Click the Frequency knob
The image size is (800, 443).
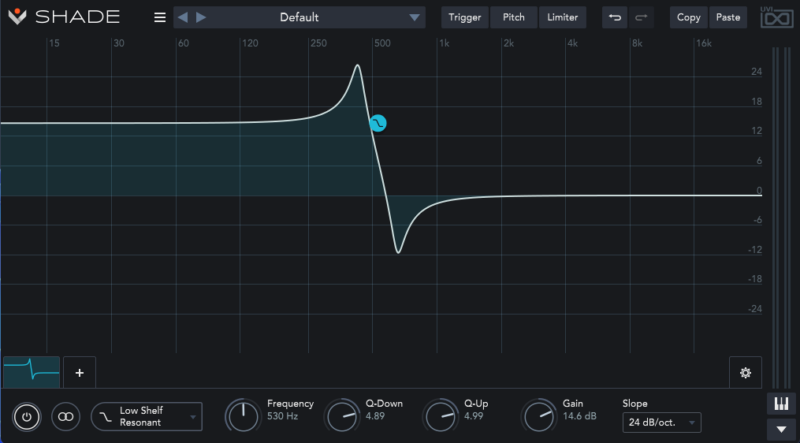243,416
